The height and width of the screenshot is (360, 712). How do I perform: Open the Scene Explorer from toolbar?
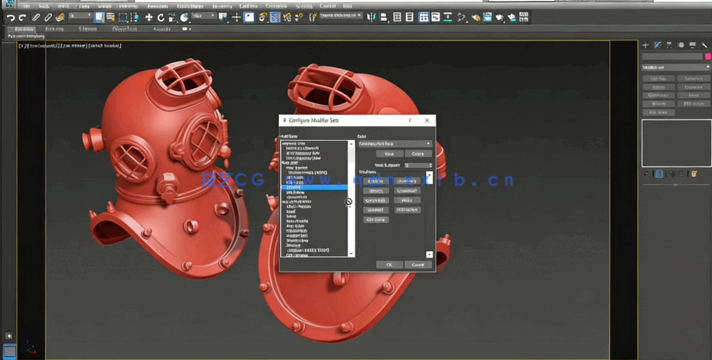point(397,17)
